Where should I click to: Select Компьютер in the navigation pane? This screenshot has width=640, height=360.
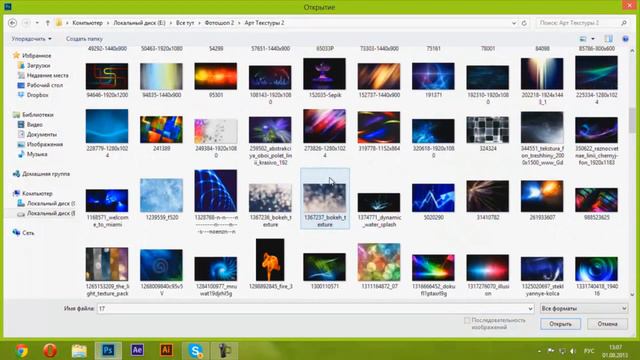[x=37, y=193]
